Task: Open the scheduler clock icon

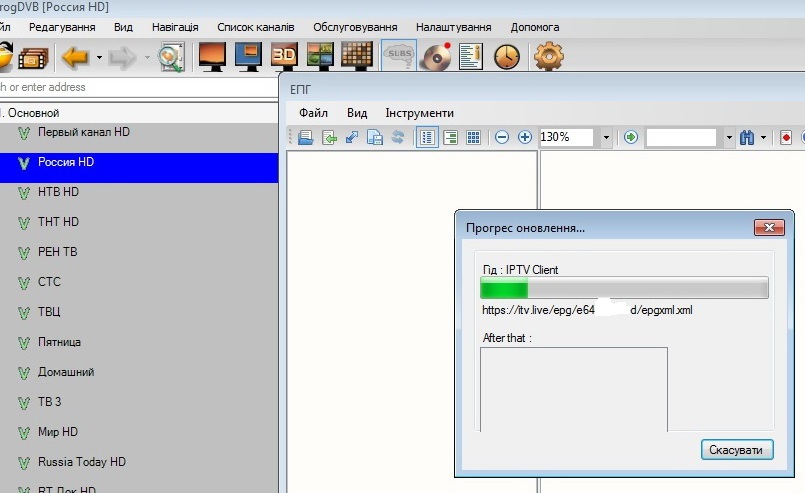Action: (x=507, y=57)
